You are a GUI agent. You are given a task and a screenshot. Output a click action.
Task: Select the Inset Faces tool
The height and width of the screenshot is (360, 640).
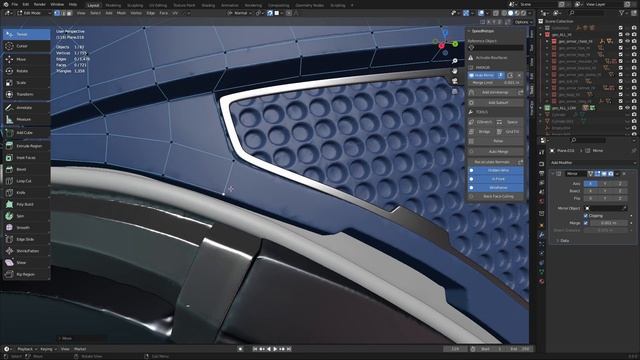(27, 158)
